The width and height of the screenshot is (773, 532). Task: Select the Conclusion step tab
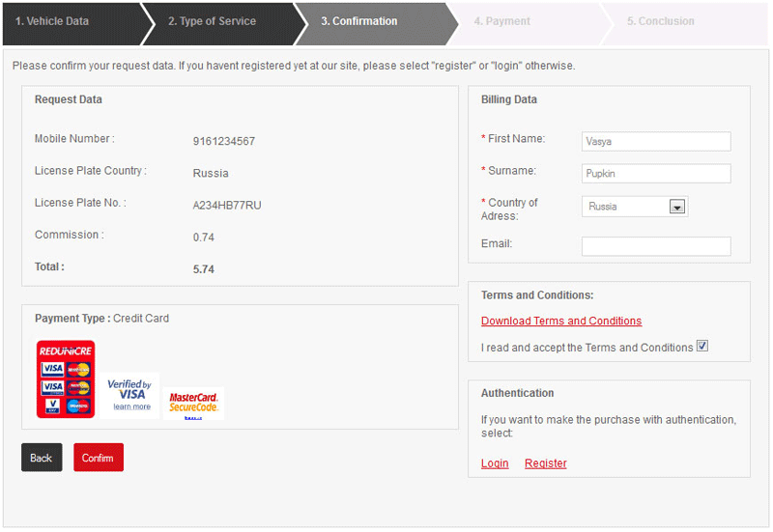660,21
